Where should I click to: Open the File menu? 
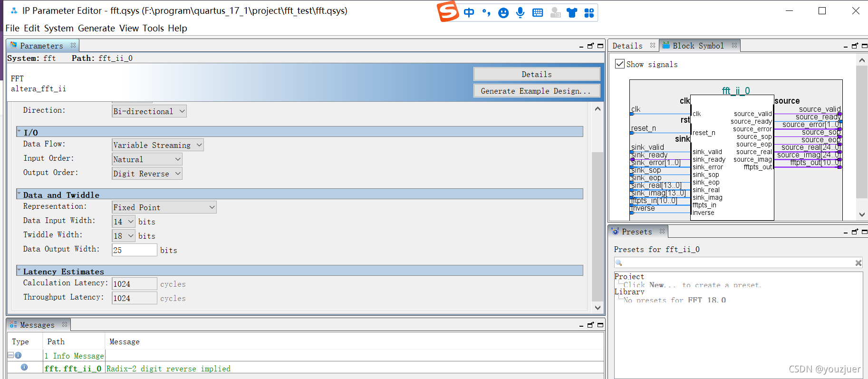[x=12, y=28]
